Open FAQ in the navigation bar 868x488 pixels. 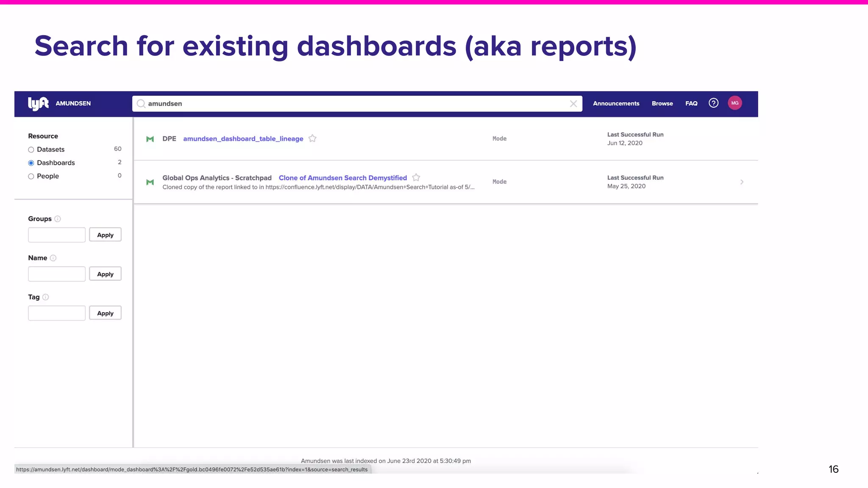691,103
